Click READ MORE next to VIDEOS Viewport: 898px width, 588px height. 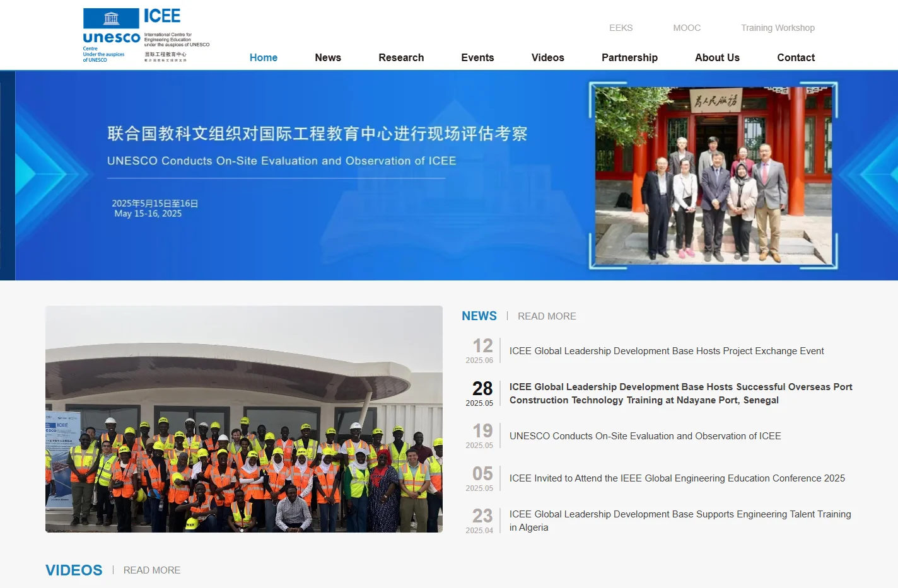152,570
